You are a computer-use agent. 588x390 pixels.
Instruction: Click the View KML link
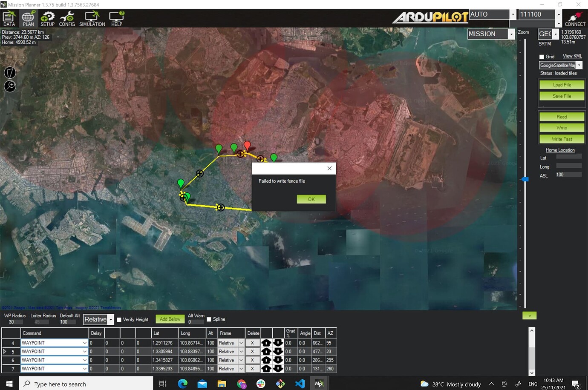(572, 56)
